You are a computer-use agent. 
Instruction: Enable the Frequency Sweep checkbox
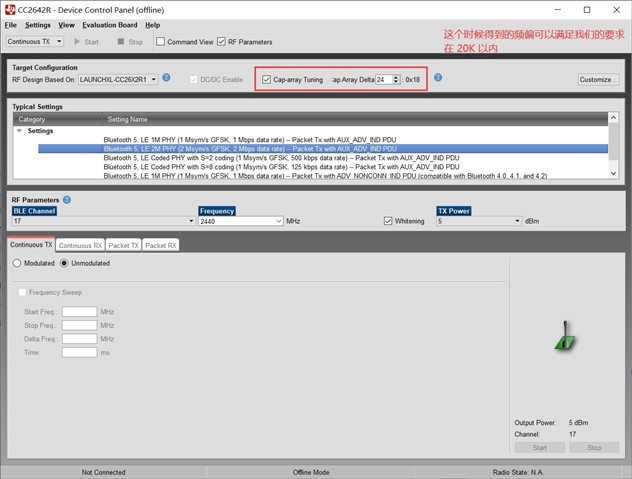tap(23, 292)
